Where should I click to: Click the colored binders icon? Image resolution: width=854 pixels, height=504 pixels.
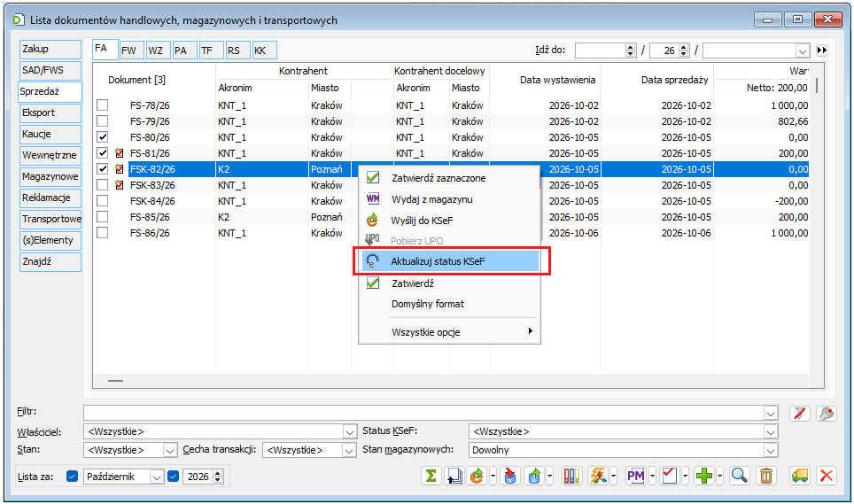point(572,477)
